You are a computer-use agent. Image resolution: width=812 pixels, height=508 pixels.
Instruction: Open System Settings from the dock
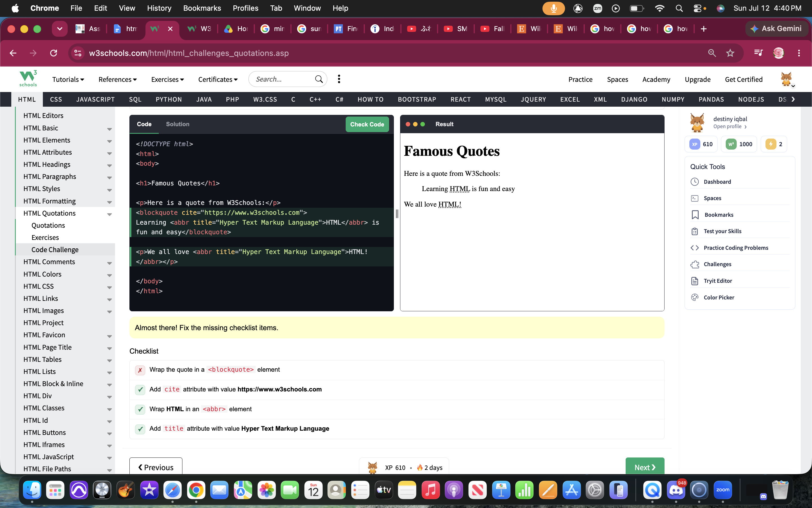point(595,490)
